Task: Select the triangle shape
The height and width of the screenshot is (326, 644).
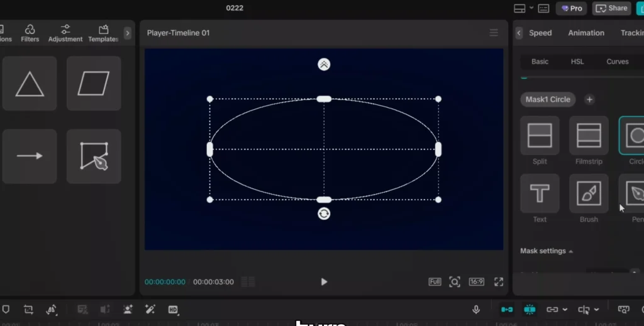Action: (x=30, y=84)
